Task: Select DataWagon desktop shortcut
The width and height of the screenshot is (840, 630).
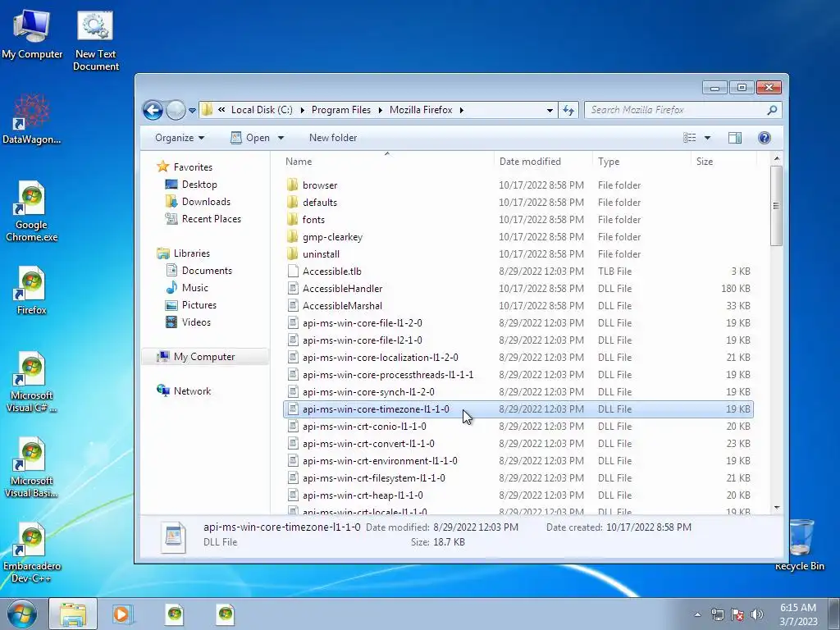Action: point(31,119)
